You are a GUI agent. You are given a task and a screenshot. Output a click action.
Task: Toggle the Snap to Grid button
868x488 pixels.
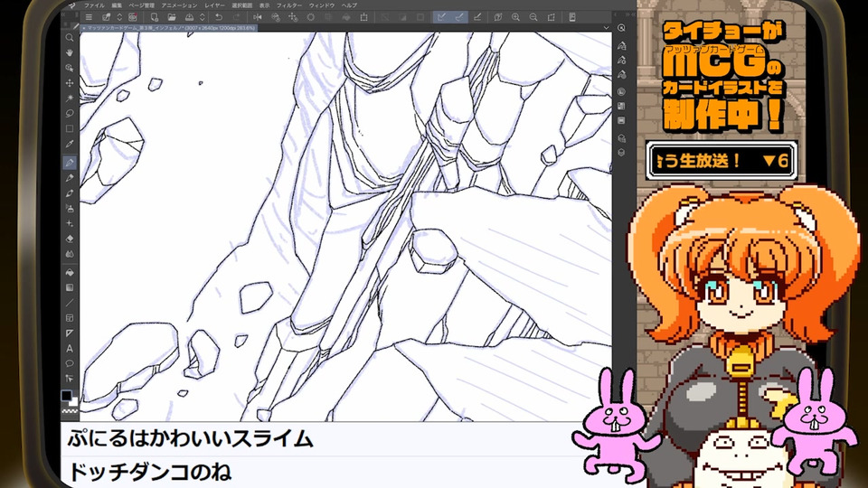pos(477,18)
